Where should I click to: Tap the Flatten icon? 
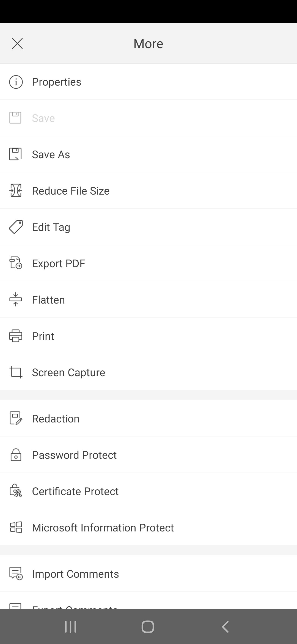(x=16, y=299)
